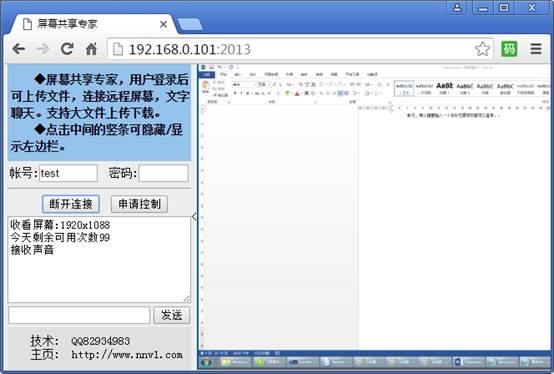The image size is (554, 374).
Task: Click the remote Windows Start button
Action: tap(206, 363)
